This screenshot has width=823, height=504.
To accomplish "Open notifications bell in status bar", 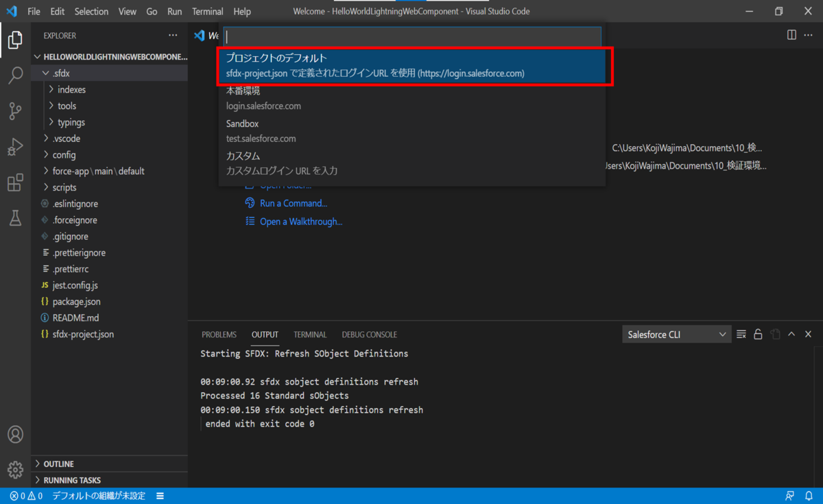I will (x=809, y=496).
